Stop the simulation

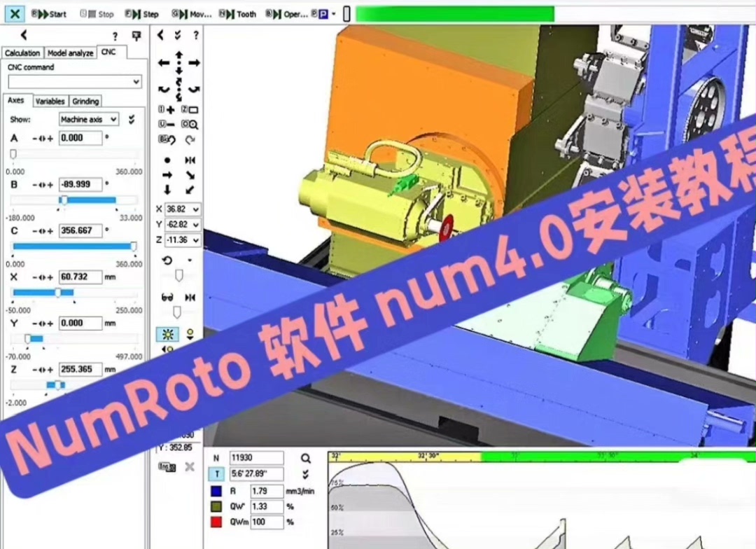coord(97,14)
